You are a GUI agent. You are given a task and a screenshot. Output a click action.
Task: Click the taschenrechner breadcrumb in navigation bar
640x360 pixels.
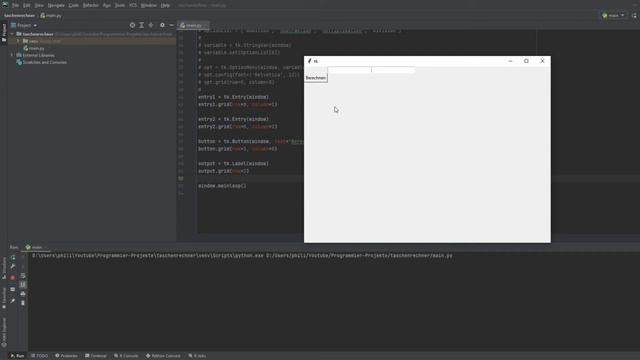pos(20,16)
